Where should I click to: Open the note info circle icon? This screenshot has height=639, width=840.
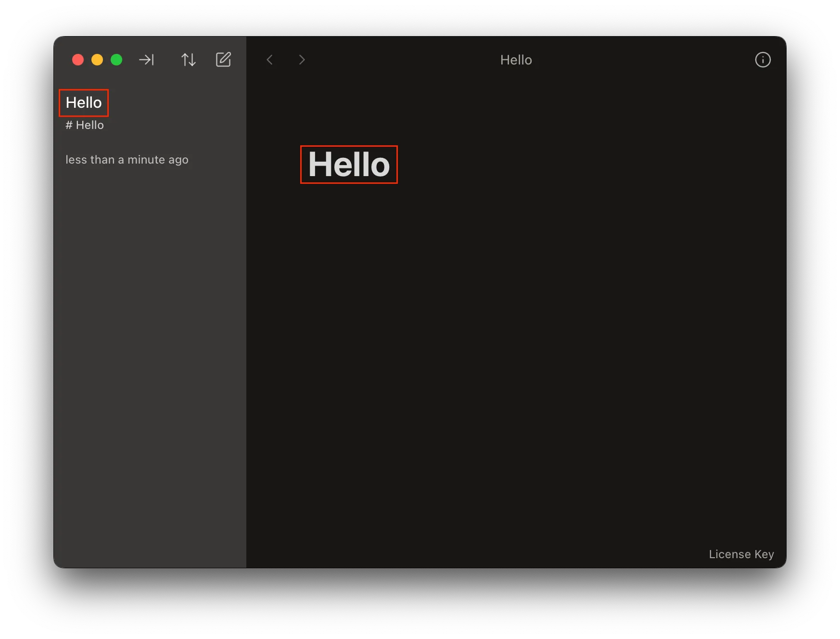click(763, 60)
